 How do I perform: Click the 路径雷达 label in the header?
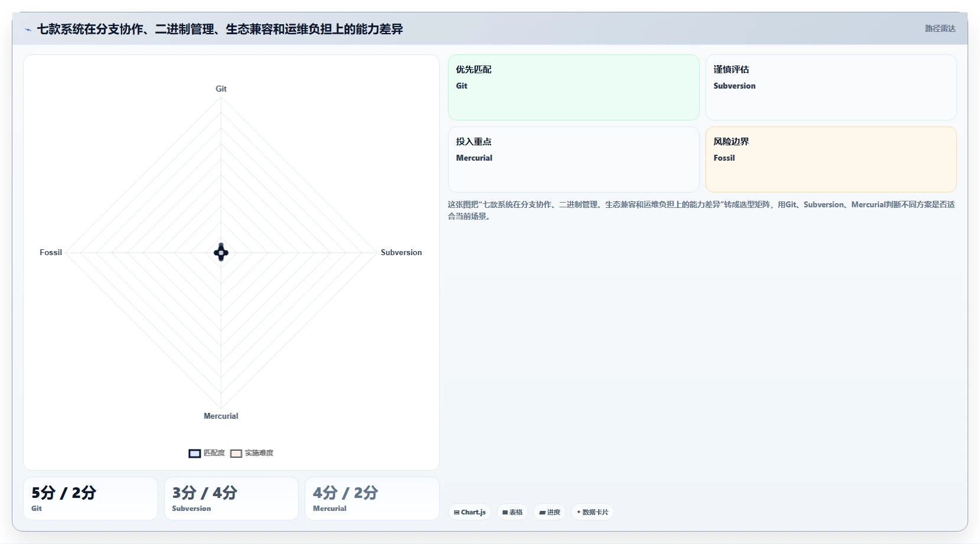click(940, 28)
